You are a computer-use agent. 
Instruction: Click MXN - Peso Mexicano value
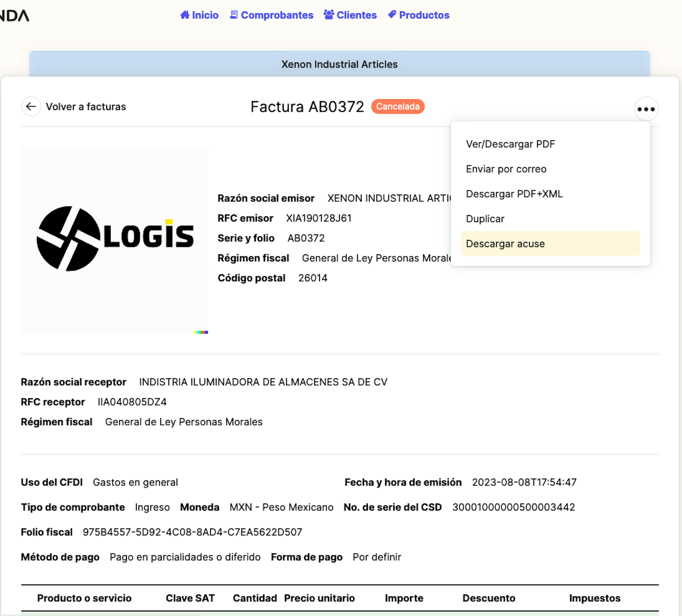pyautogui.click(x=282, y=507)
